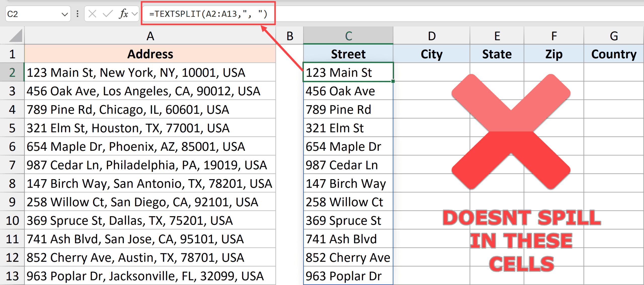Click the fill handle of cell C2

point(393,81)
